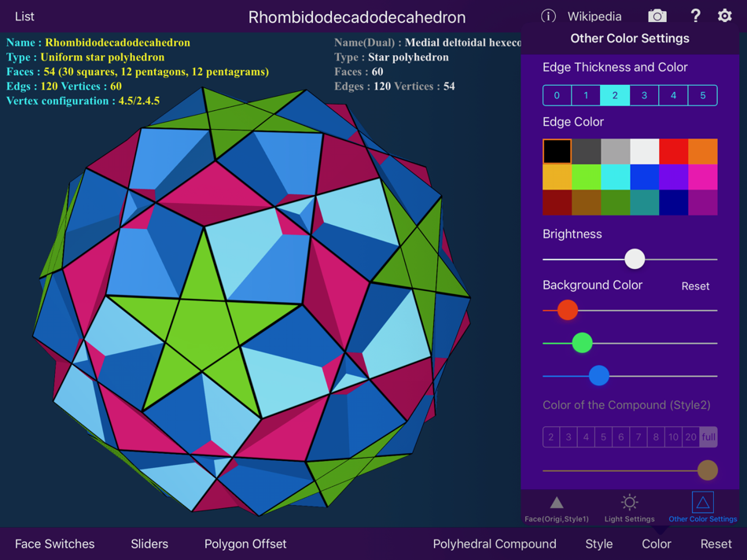Open Polygon Offset menu

click(245, 543)
